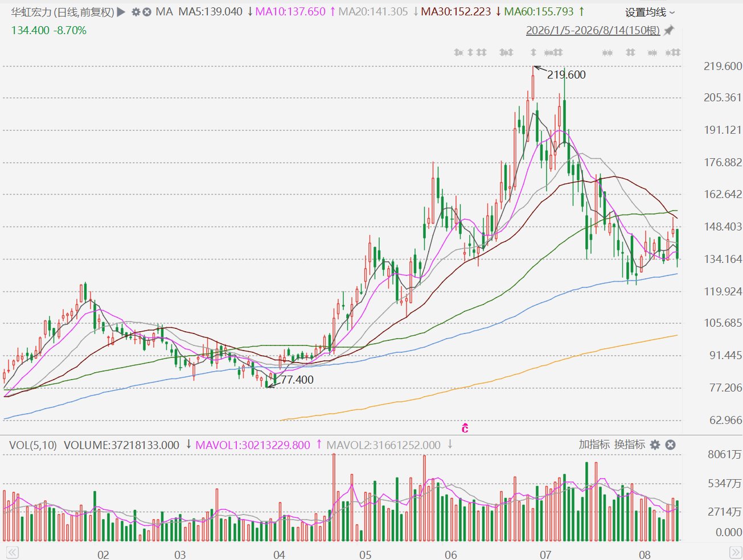This screenshot has width=743, height=560.
Task: Click the VOLUME:37218133.000 value
Action: tap(121, 445)
